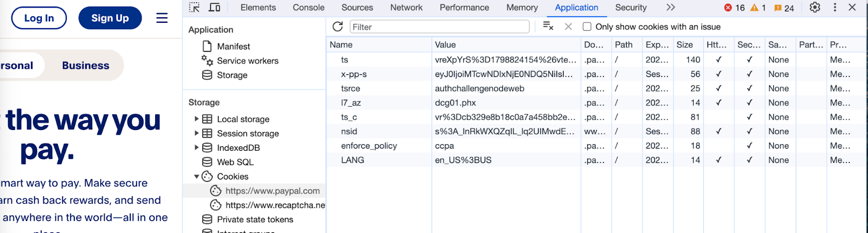Click the PayPal Log In button
Viewport: 868px width, 233px height.
(x=39, y=18)
